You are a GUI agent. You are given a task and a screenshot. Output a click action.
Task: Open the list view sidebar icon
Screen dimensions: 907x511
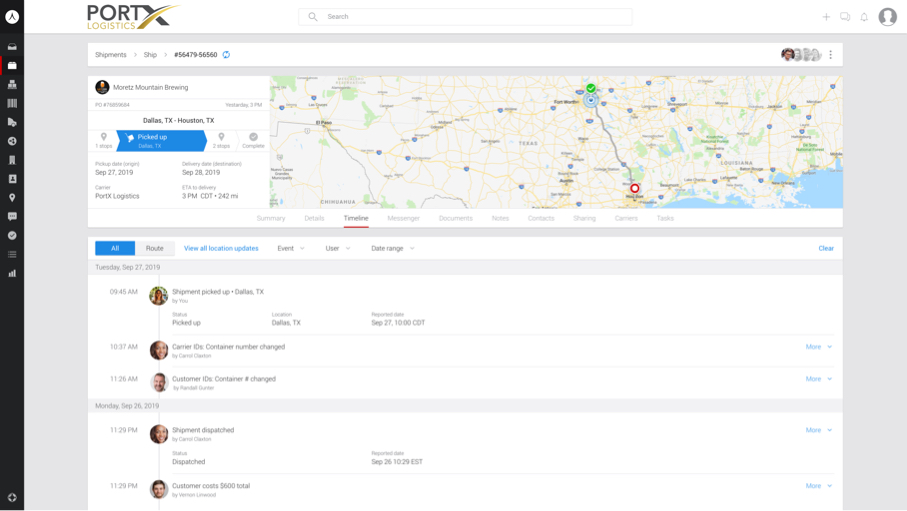tap(12, 254)
